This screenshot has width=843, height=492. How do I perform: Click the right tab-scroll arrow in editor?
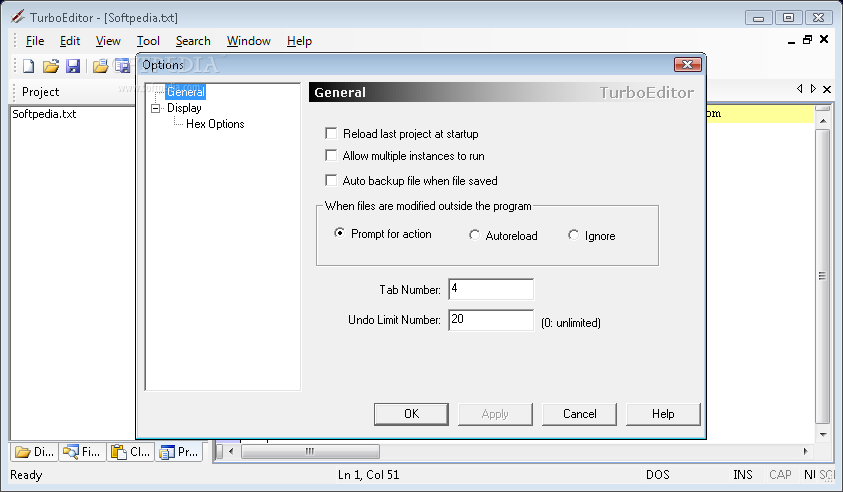click(x=813, y=89)
